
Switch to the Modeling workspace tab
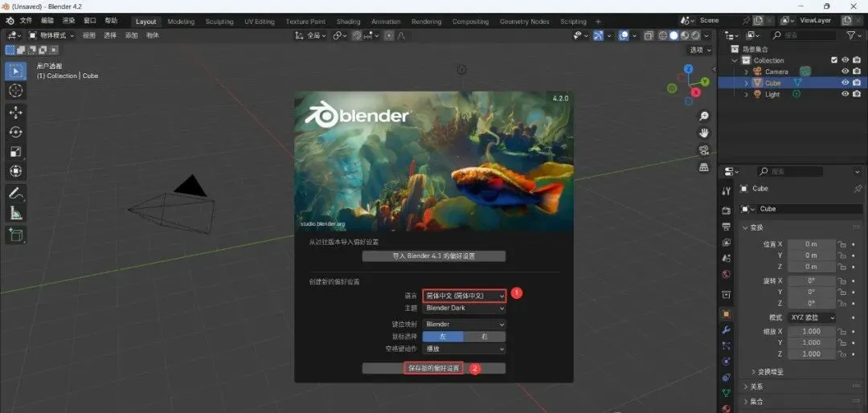(x=181, y=22)
